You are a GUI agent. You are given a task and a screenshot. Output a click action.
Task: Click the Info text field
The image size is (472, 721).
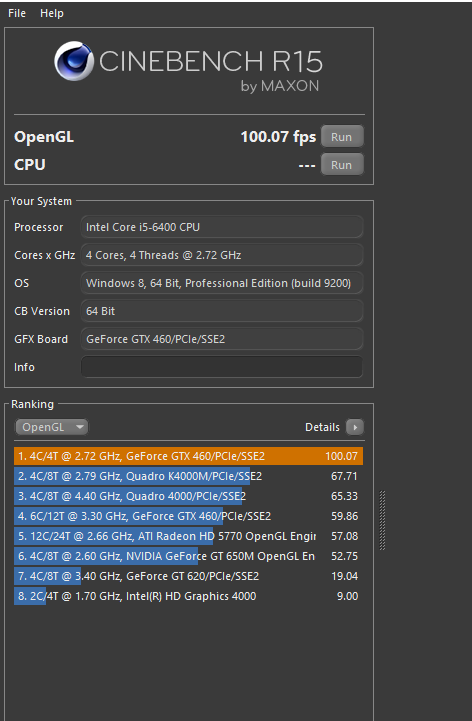(222, 367)
